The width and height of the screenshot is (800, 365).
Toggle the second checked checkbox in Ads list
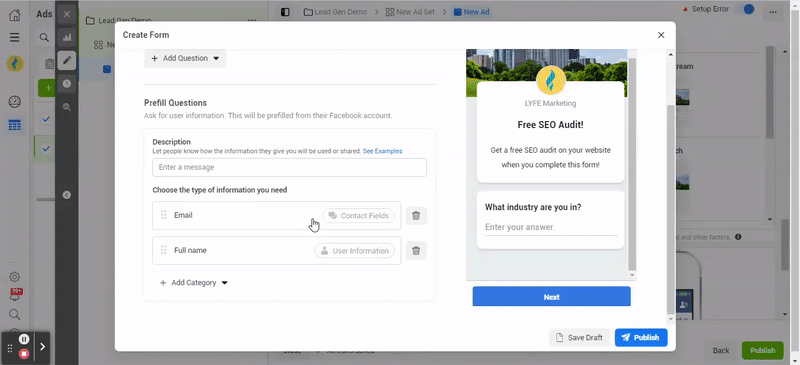46,149
